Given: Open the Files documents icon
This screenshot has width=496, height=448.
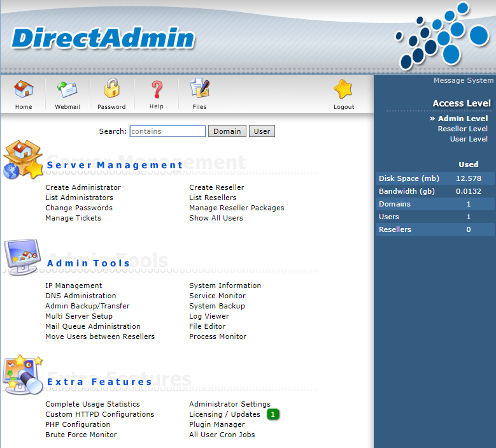Looking at the screenshot, I should [x=199, y=88].
